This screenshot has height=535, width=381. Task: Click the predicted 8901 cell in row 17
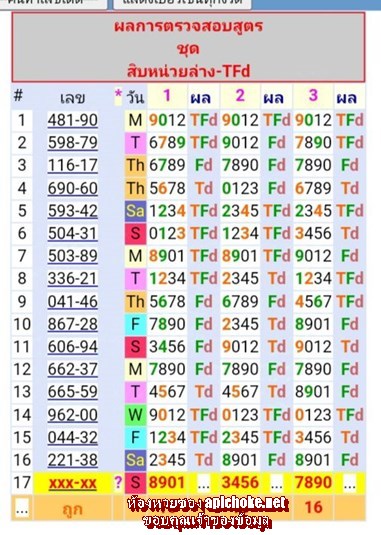point(167,483)
